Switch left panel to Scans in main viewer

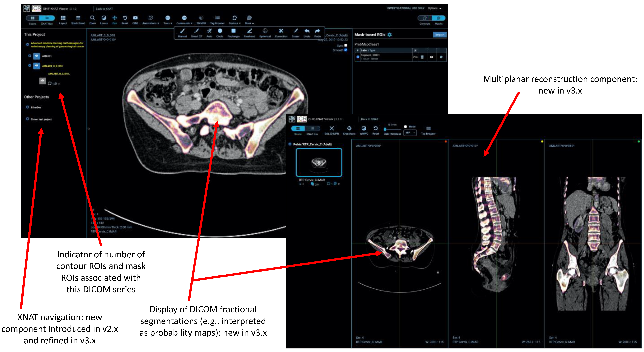click(x=33, y=18)
